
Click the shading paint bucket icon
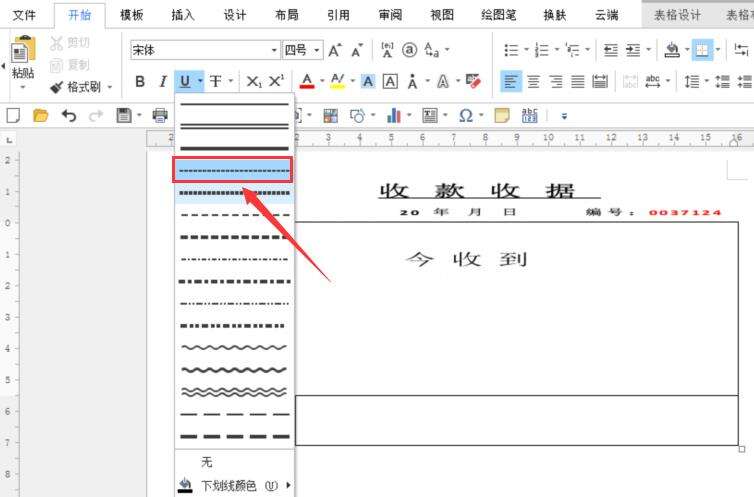coord(672,50)
